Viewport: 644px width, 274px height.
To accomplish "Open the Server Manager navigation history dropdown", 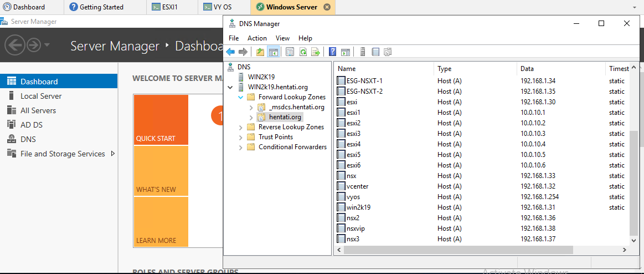I will pos(47,45).
